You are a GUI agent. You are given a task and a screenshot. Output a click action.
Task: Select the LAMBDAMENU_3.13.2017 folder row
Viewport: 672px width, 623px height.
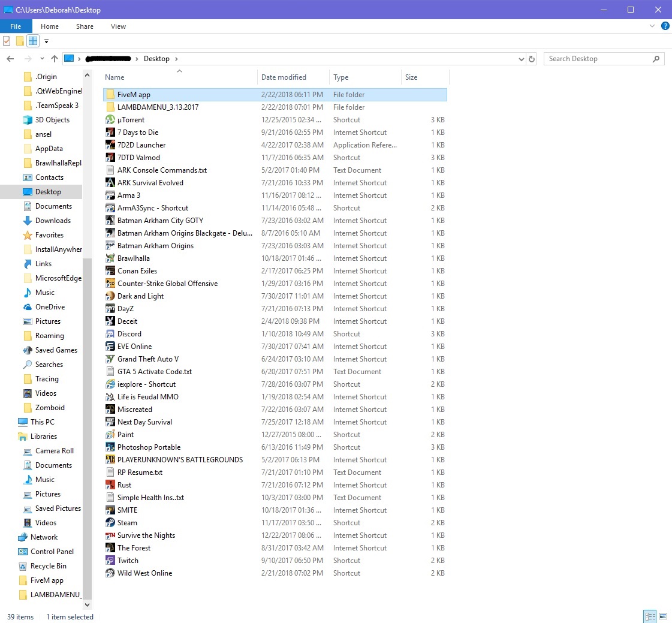275,107
